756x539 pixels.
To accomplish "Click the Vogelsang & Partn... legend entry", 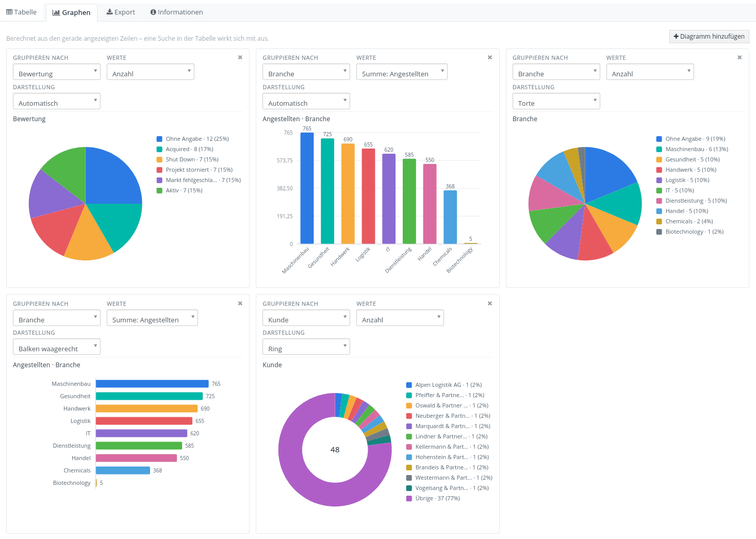I will click(x=447, y=488).
